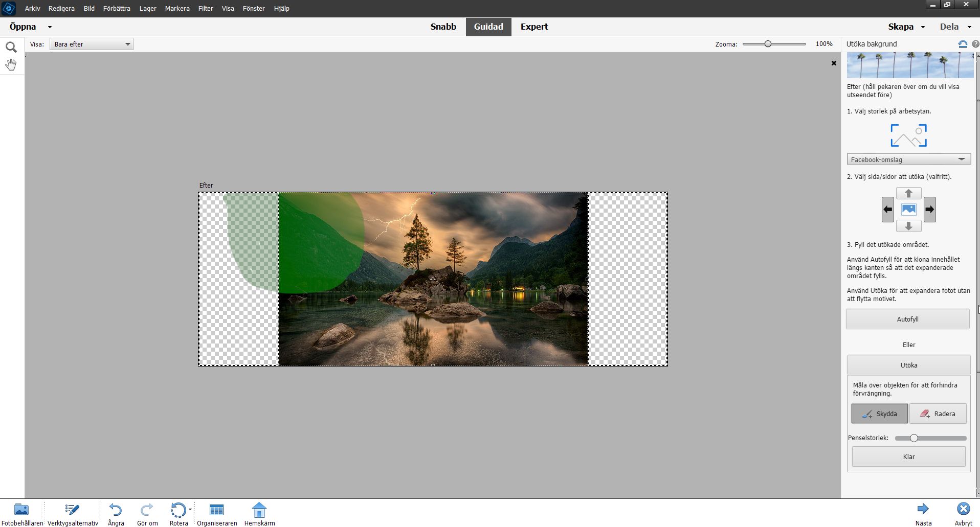Image resolution: width=980 pixels, height=527 pixels.
Task: Switch to the Snabb tab
Action: [x=443, y=27]
